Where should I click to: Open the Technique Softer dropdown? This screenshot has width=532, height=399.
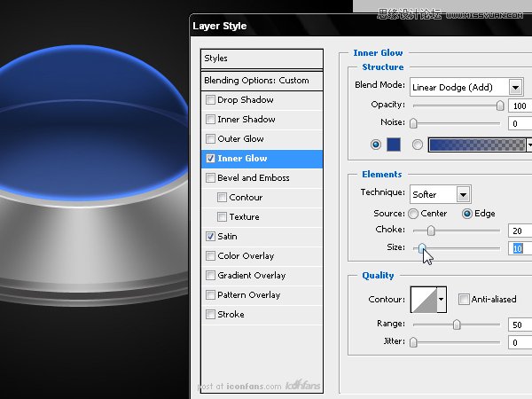[440, 193]
